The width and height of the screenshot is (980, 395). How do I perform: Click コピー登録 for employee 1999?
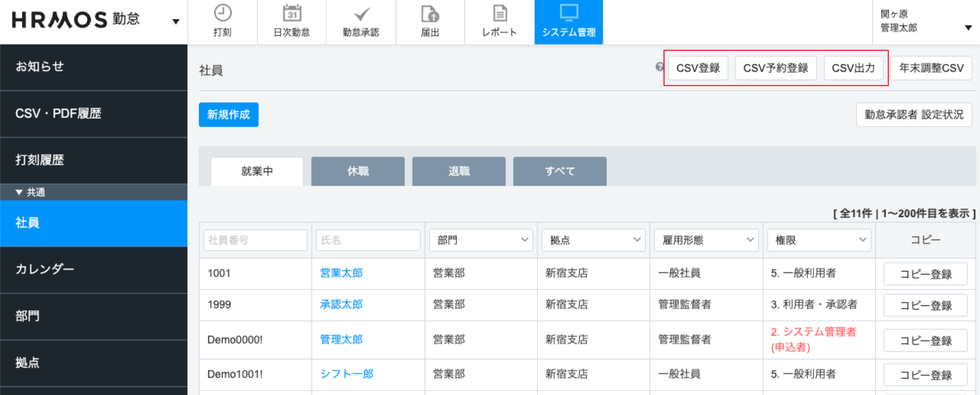925,305
